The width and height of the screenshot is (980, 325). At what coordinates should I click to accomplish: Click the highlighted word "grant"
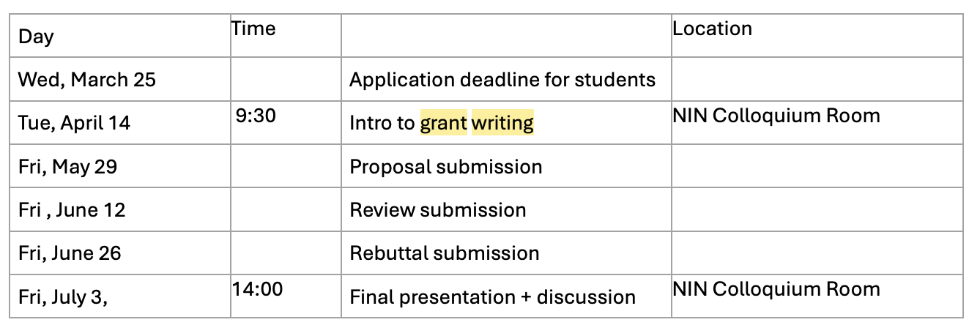tap(443, 123)
